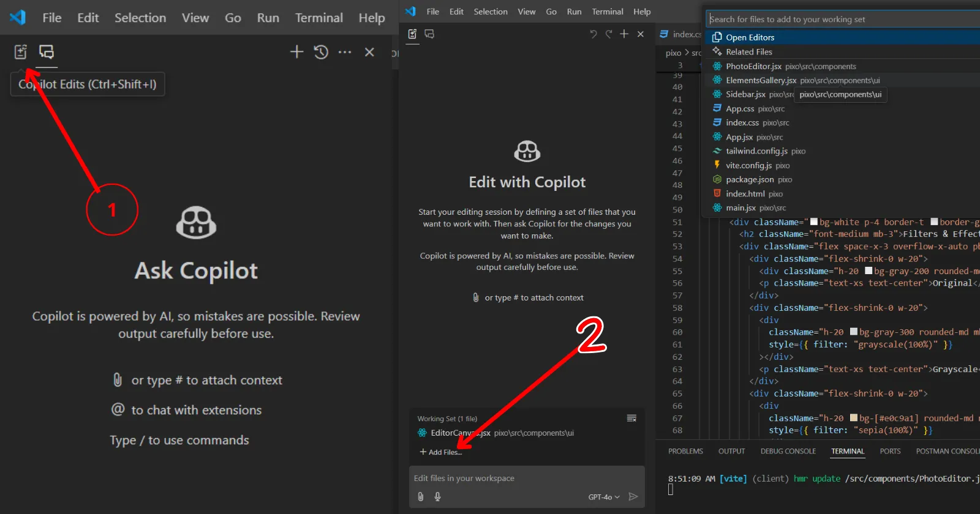
Task: Open the ellipsis more-actions menu in Ask Copilot panel
Action: 345,52
